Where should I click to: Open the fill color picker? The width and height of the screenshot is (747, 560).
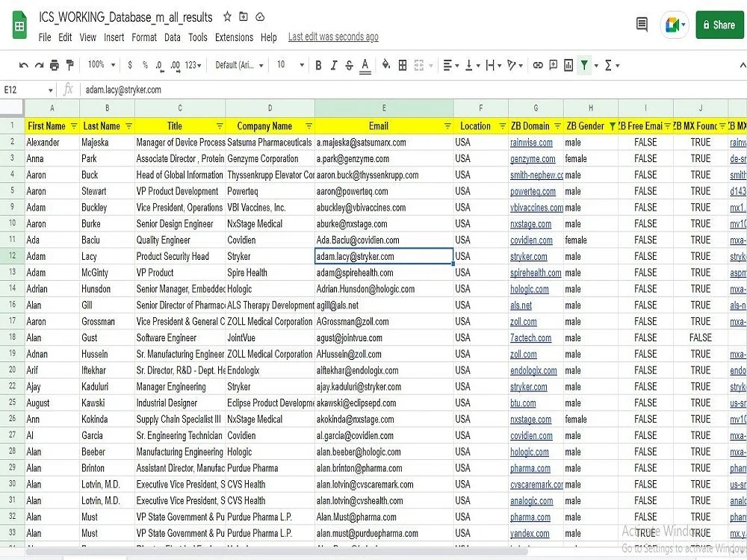click(x=386, y=65)
